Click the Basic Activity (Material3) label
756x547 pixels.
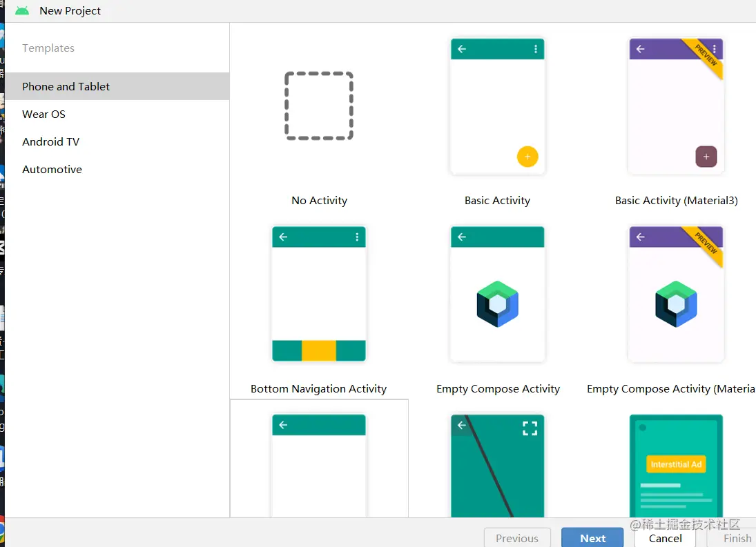(x=677, y=200)
